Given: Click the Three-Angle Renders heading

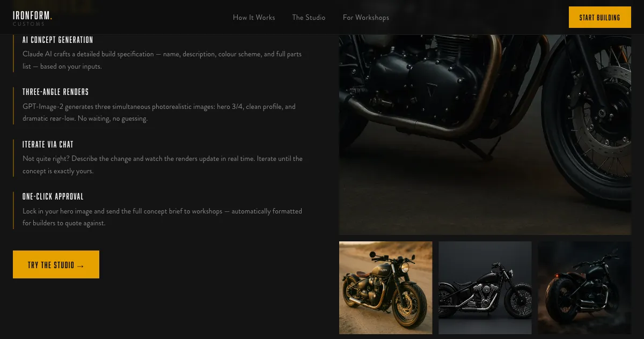Looking at the screenshot, I should [x=56, y=92].
